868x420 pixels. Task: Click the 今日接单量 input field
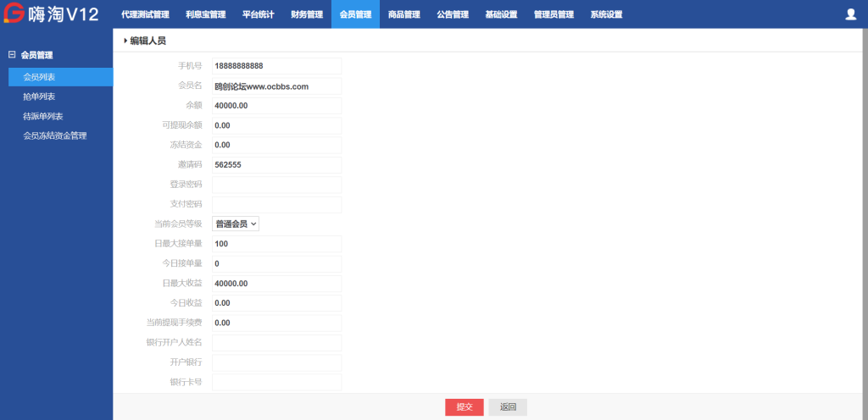277,263
